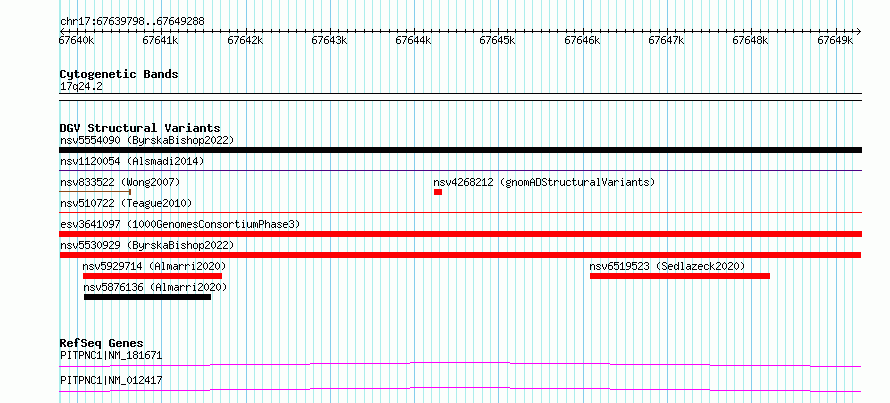890x403 pixels.
Task: Click the red nsv5929714 variant bar
Action: (x=152, y=276)
